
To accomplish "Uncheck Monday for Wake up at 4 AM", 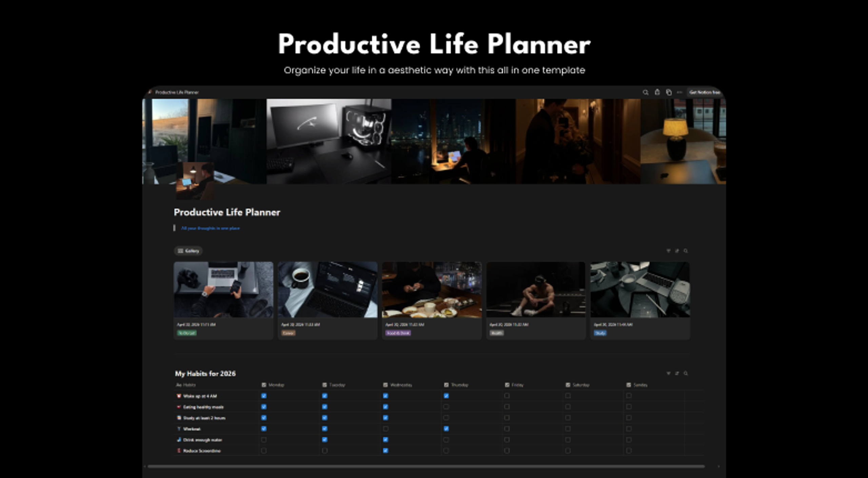I will [x=264, y=396].
